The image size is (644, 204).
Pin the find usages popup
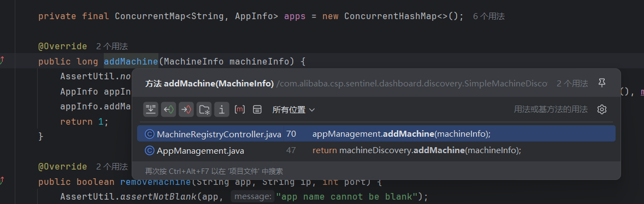coord(602,84)
